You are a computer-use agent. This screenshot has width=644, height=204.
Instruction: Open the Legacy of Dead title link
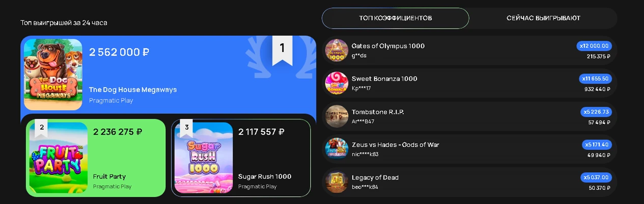(375, 177)
